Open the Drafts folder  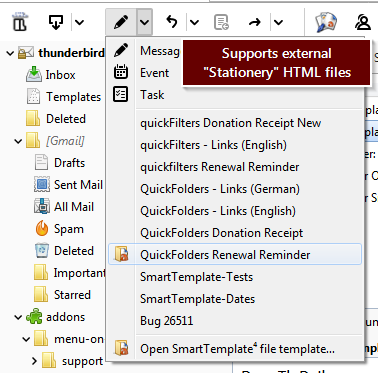(x=69, y=163)
